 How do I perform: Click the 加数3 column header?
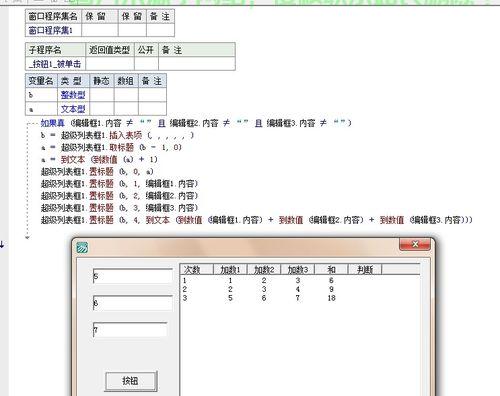tap(298, 269)
